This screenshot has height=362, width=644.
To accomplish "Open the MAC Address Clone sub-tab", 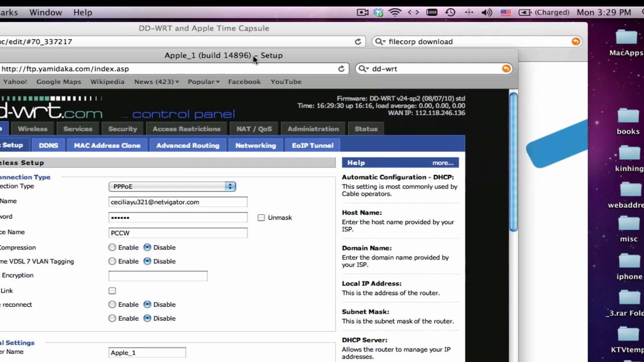I will click(x=107, y=146).
